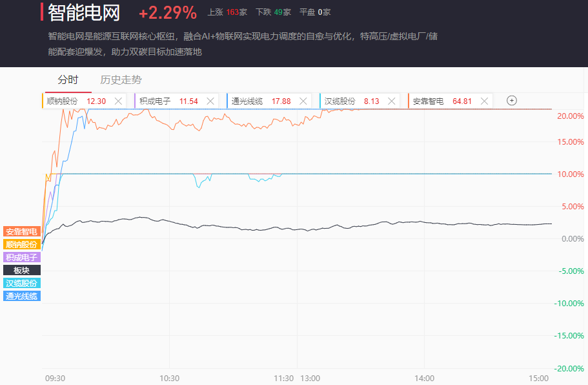Click the 下跌 49家 count
The width and height of the screenshot is (588, 385).
pos(273,12)
